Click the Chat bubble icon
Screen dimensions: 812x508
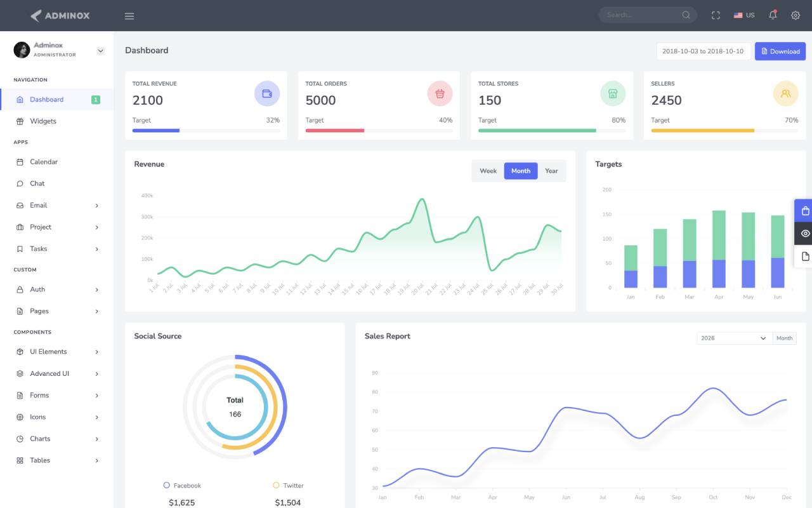coord(20,184)
